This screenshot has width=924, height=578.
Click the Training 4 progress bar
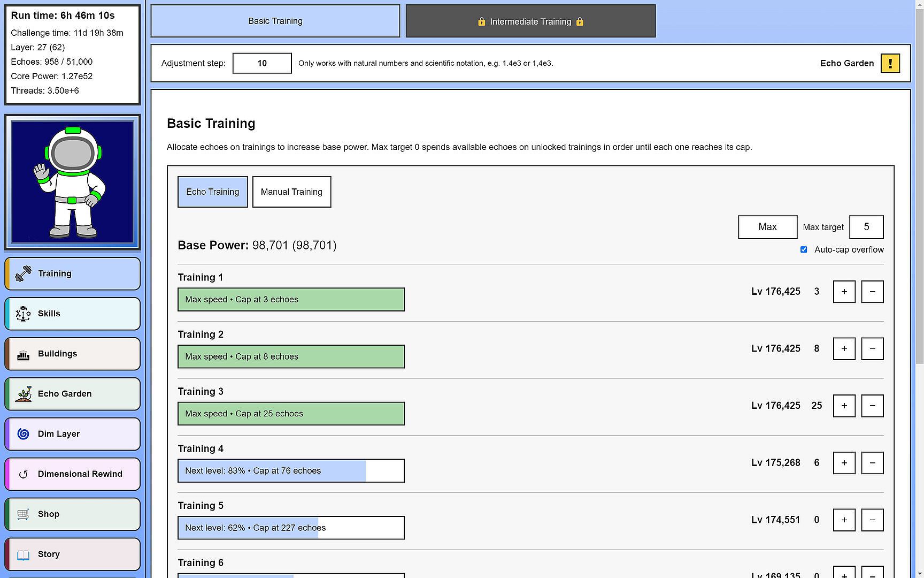click(x=291, y=470)
